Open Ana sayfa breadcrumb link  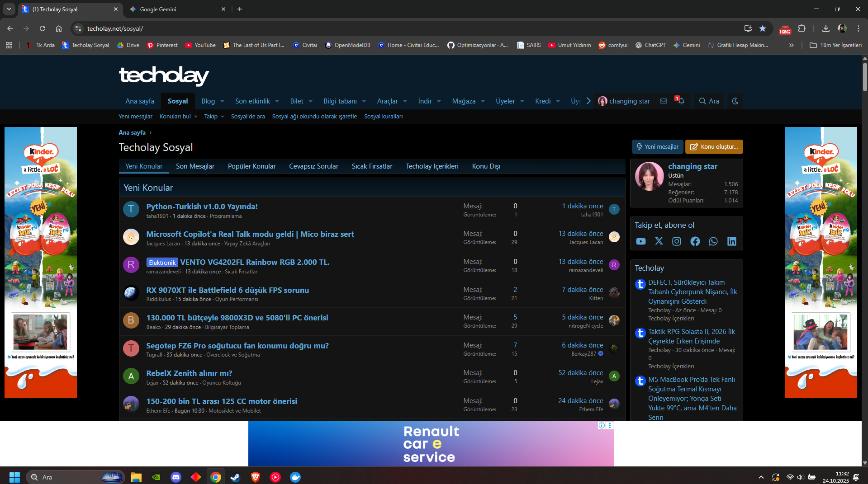[132, 132]
